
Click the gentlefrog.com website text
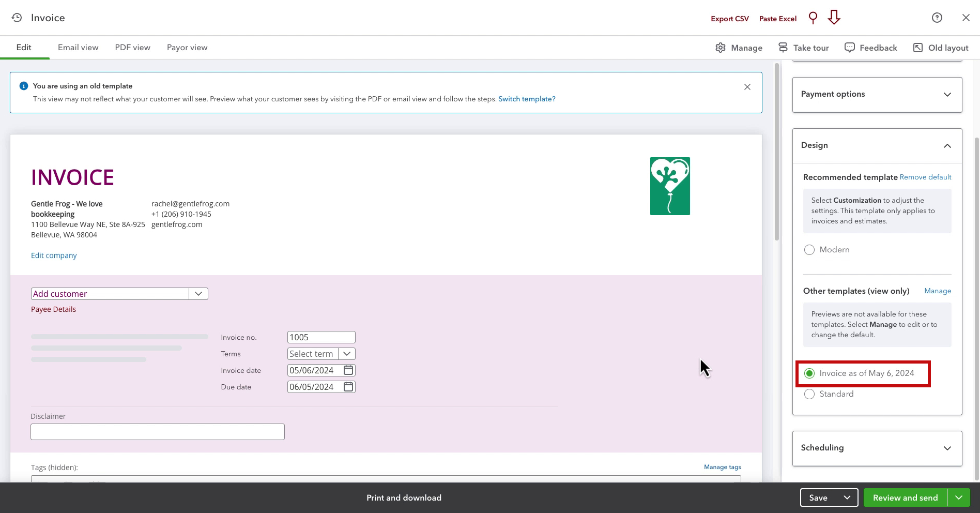click(x=177, y=224)
